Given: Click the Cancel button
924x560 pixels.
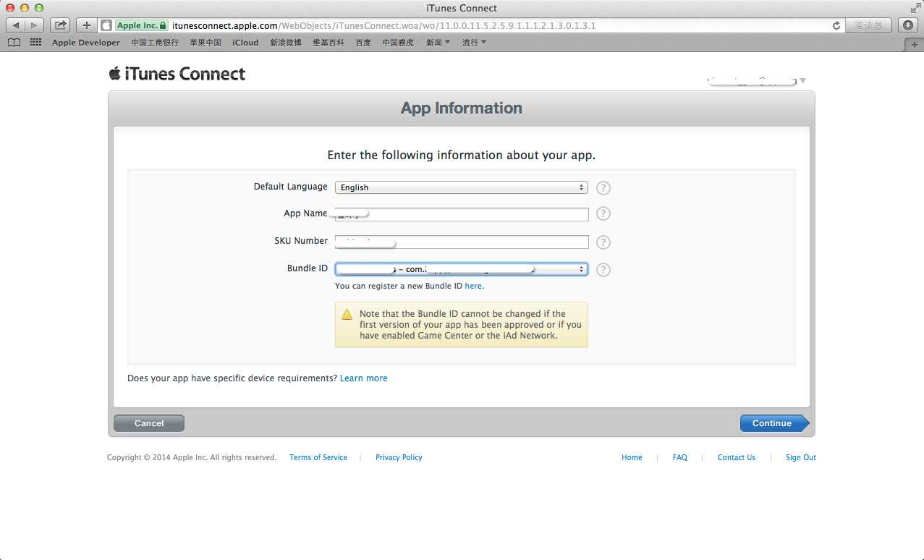Looking at the screenshot, I should coord(149,423).
